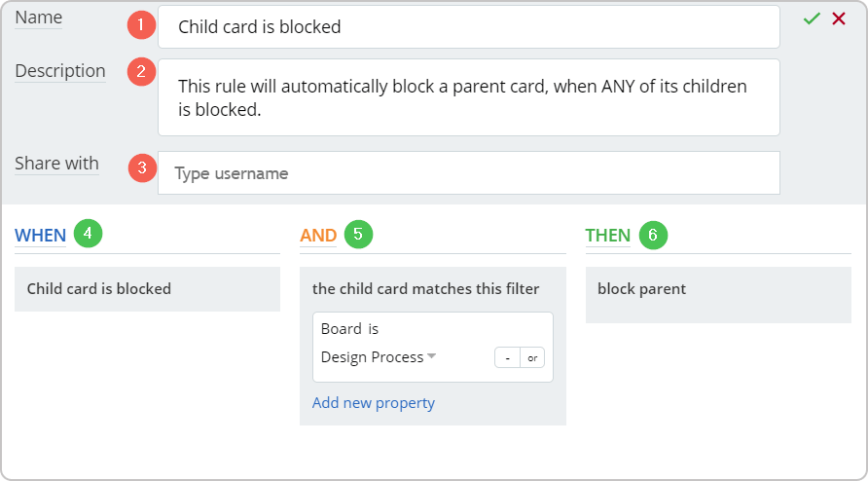Viewport: 868px width, 481px height.
Task: Click the Add new property link
Action: [373, 403]
